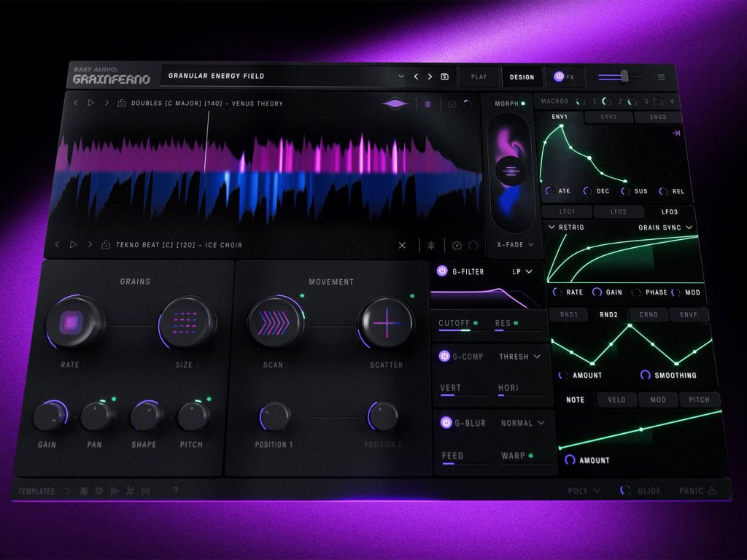Toggle the Res modulation dot
This screenshot has width=747, height=560.
pyautogui.click(x=516, y=323)
